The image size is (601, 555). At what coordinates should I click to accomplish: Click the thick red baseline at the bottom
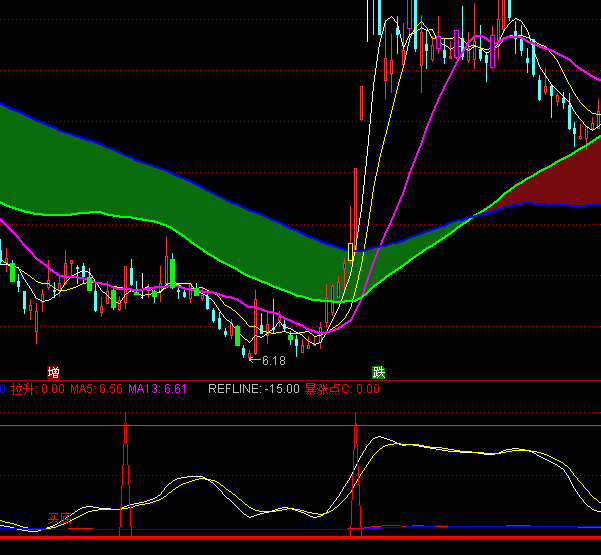coord(300,539)
